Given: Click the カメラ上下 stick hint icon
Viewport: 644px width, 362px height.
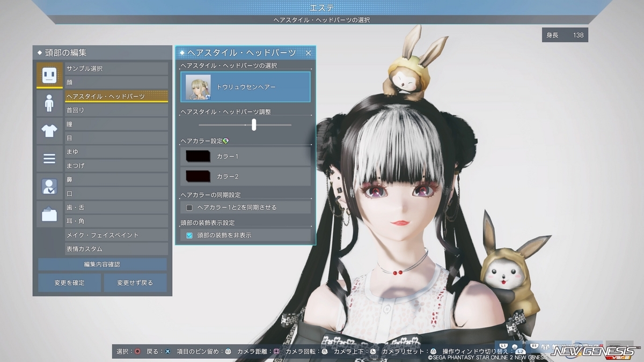Looking at the screenshot, I should point(372,351).
